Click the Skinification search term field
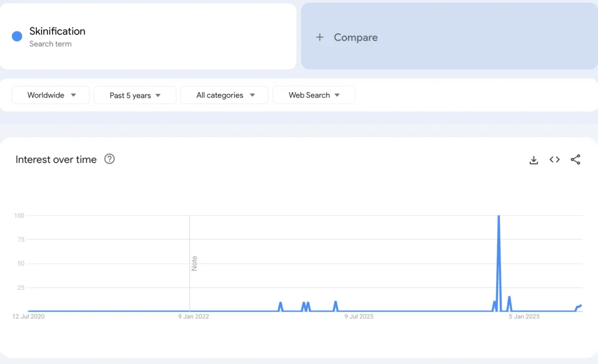This screenshot has height=364, width=598. [57, 32]
